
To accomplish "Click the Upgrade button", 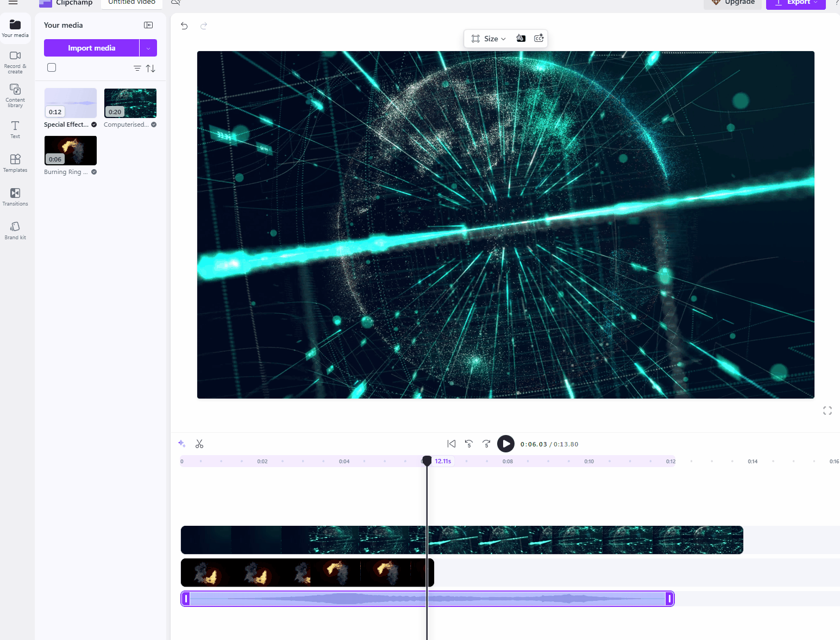I will click(x=732, y=2).
